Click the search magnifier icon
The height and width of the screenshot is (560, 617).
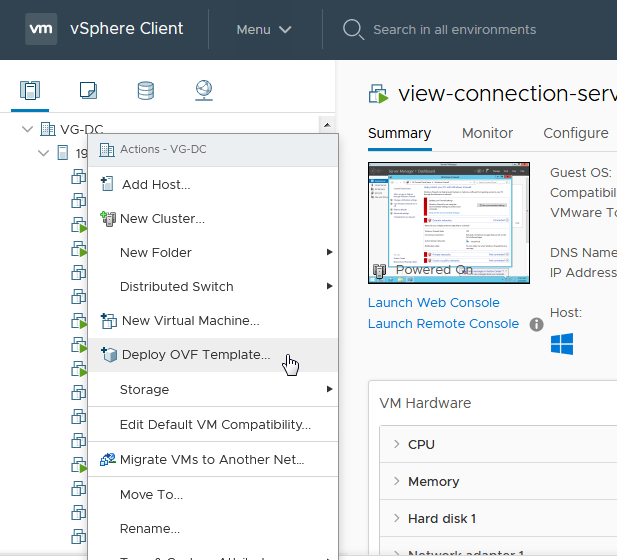[x=353, y=30]
